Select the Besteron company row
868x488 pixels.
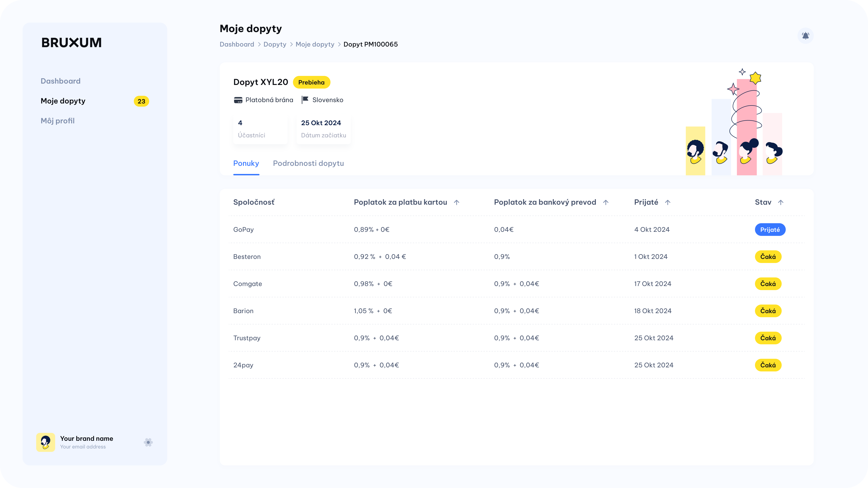(516, 257)
